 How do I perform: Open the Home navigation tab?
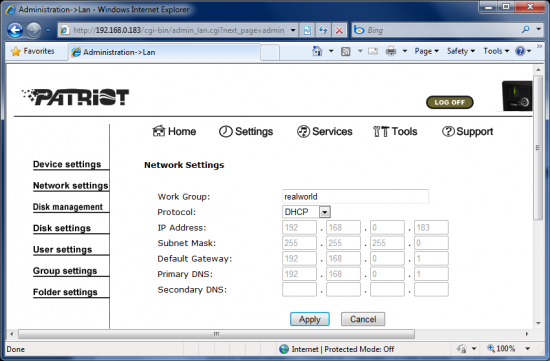174,131
